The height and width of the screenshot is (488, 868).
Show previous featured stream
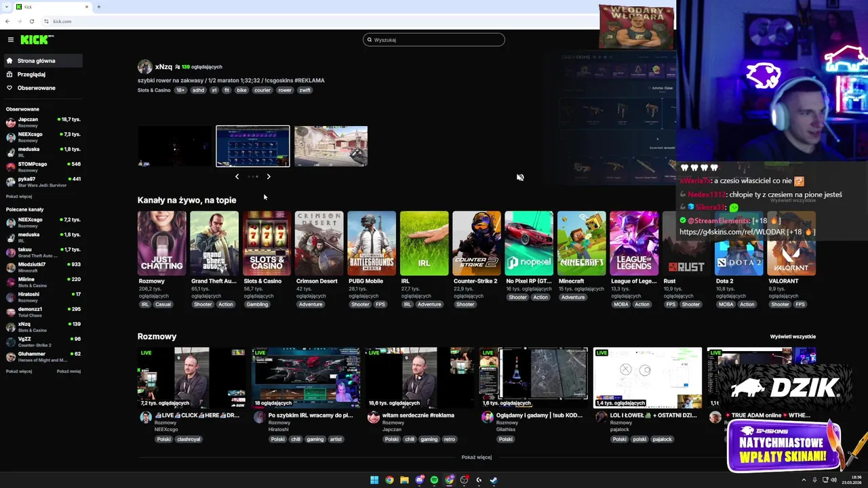click(x=237, y=176)
